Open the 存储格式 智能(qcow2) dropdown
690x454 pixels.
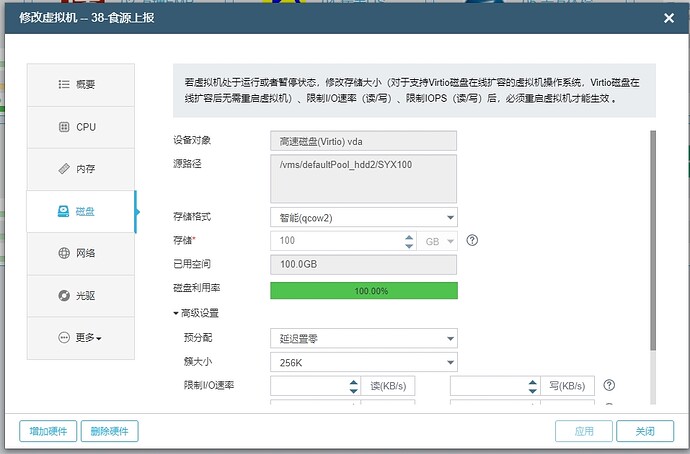363,216
